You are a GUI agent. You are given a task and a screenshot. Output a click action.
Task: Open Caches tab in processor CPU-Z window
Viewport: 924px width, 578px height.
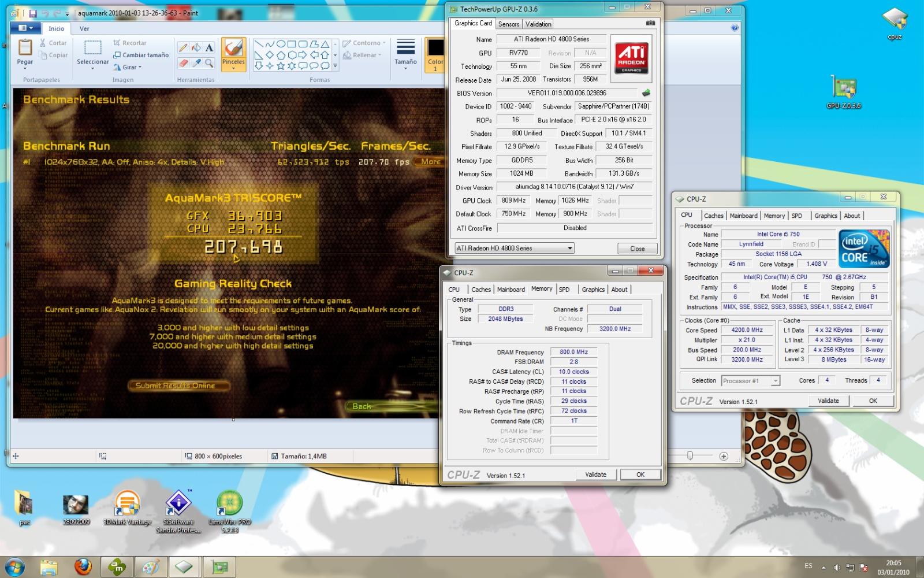tap(714, 216)
